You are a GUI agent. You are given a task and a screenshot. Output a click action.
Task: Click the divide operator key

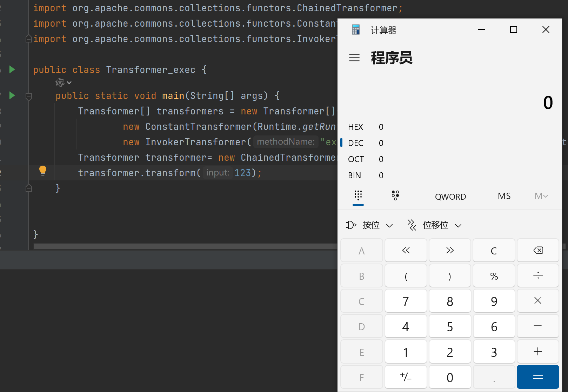pyautogui.click(x=538, y=275)
